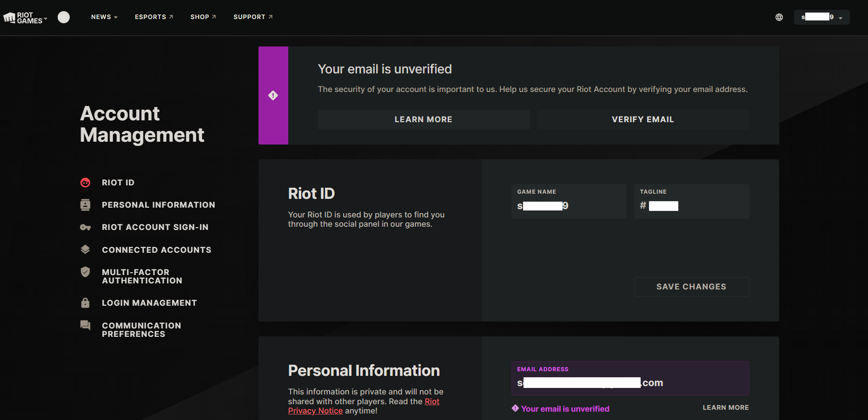The height and width of the screenshot is (420, 868).
Task: Click the red Riot ID sidebar icon
Action: (85, 183)
